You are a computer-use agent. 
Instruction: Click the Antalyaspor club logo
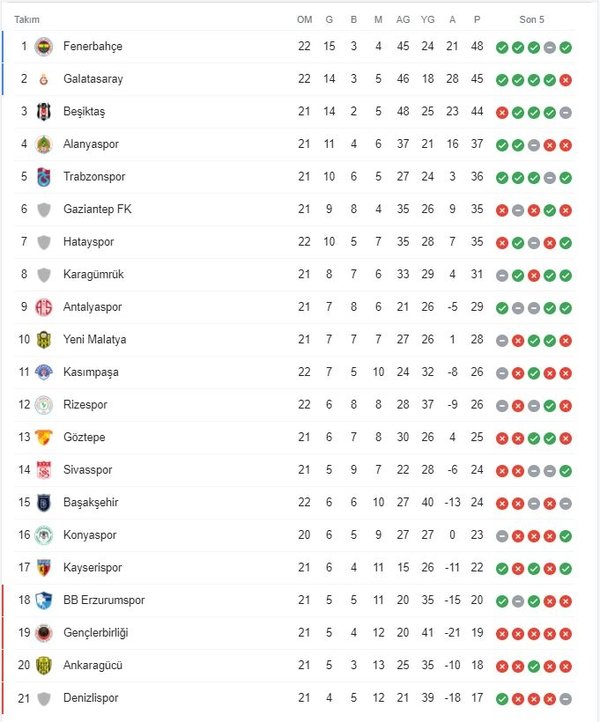click(x=44, y=307)
